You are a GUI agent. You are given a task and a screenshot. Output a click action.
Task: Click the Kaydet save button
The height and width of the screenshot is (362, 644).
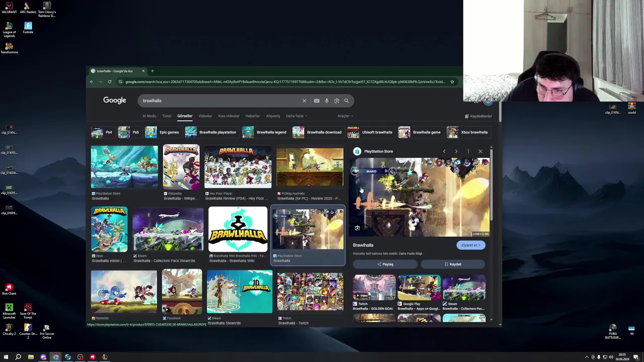(x=453, y=264)
